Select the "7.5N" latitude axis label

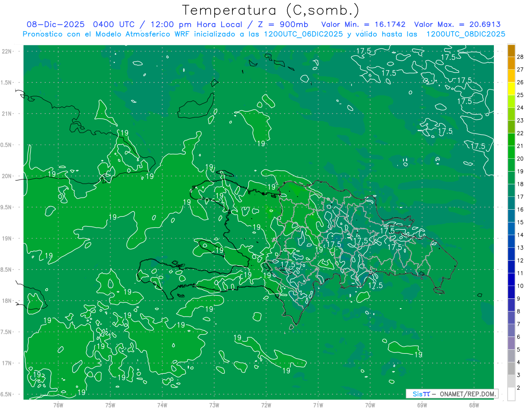coord(6,333)
